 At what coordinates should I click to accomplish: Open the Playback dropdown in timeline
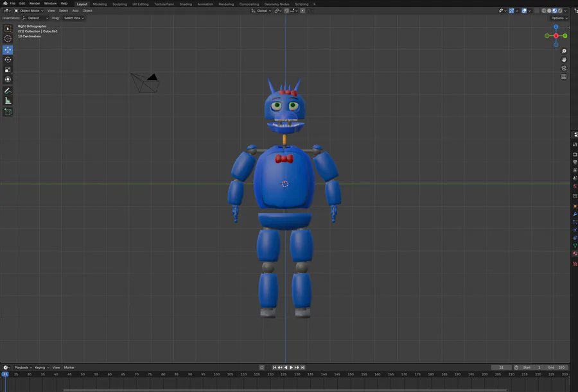pos(23,368)
